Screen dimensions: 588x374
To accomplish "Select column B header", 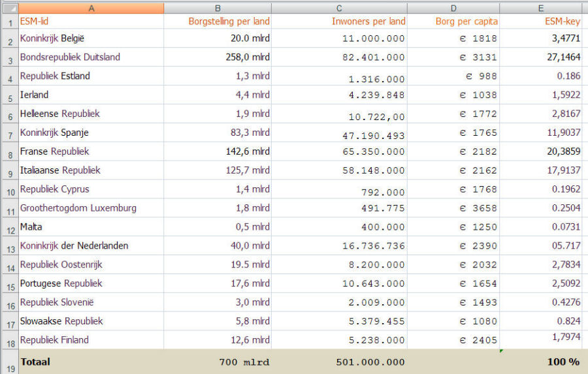I will (218, 8).
